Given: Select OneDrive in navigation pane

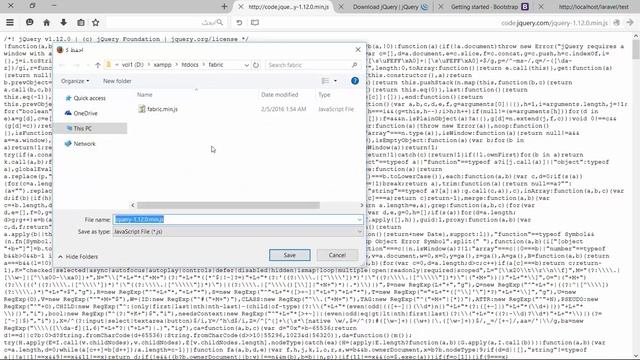Looking at the screenshot, I should coord(85,113).
